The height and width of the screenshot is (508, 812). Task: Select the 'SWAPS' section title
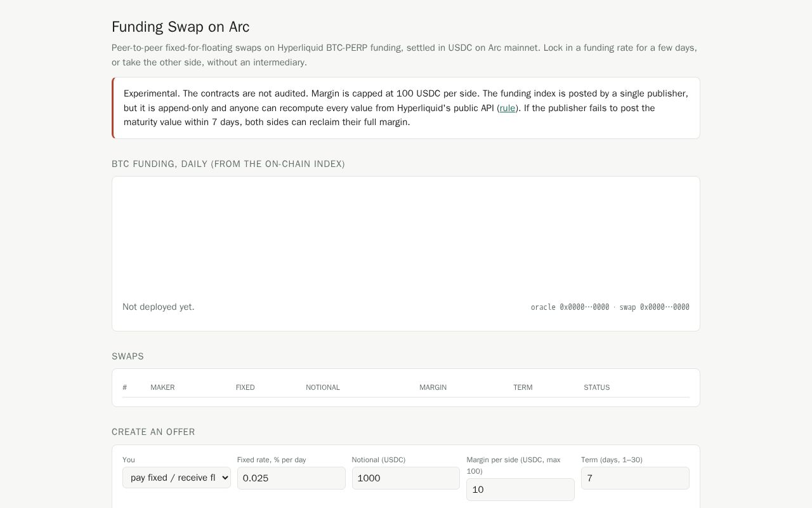tap(128, 356)
